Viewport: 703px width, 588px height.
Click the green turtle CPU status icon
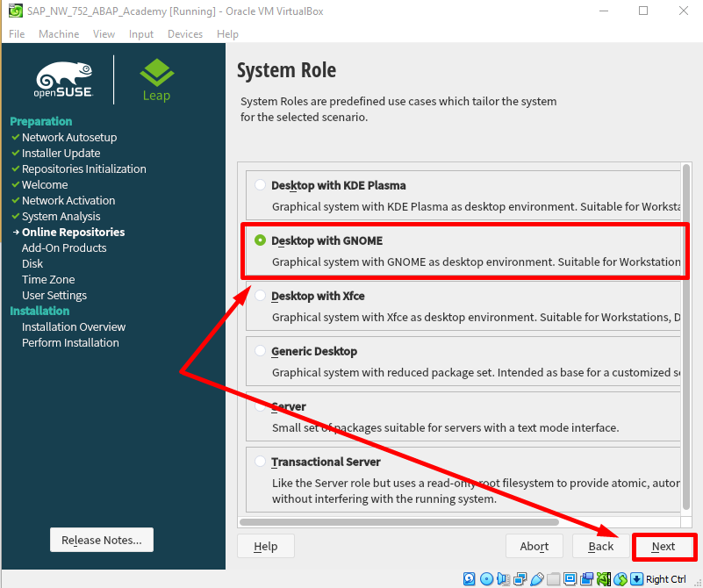tap(604, 579)
